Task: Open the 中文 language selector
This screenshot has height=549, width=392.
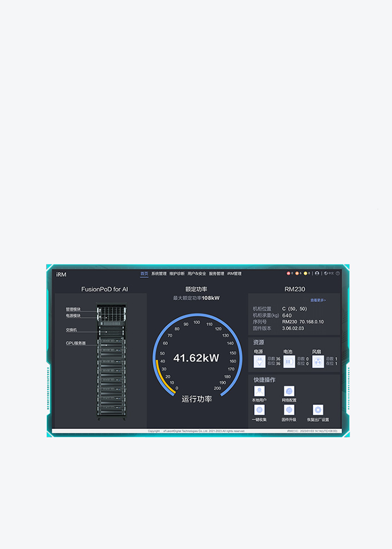Action: 329,273
